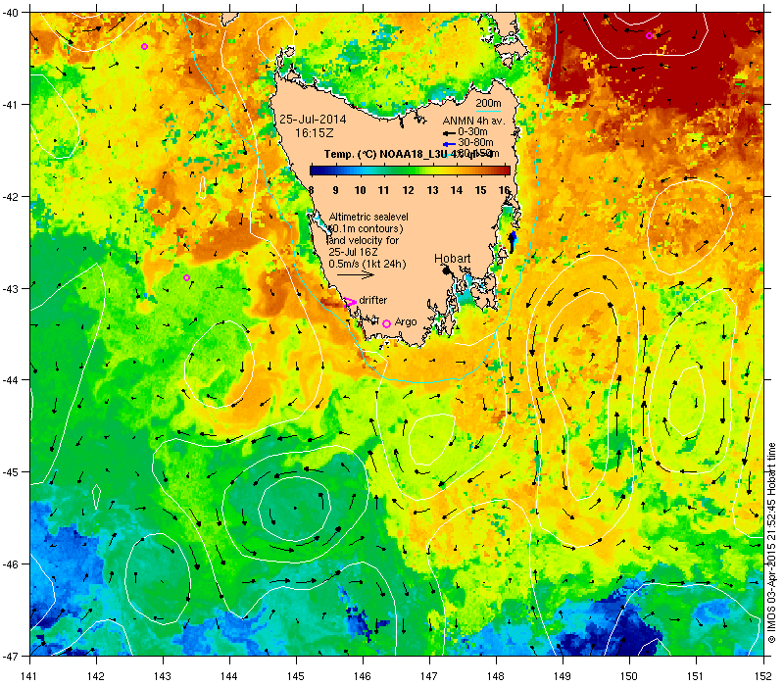
Task: Click latitude axis label '-44'
Action: point(9,380)
